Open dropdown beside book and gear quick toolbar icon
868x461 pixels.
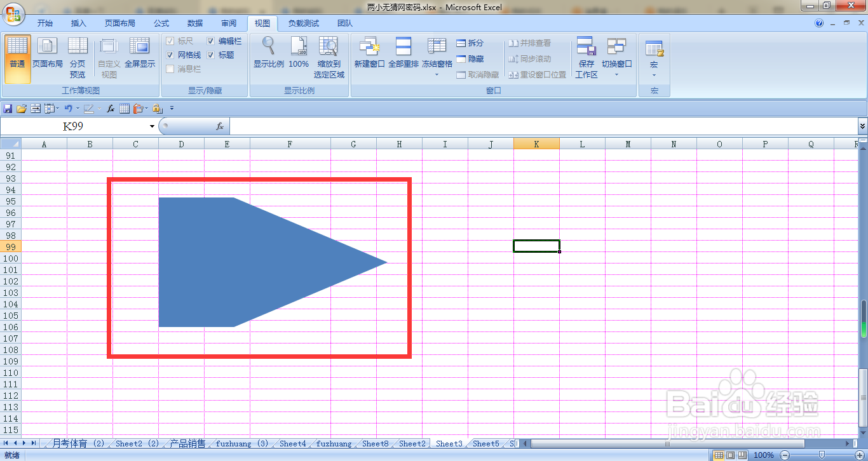pos(147,109)
